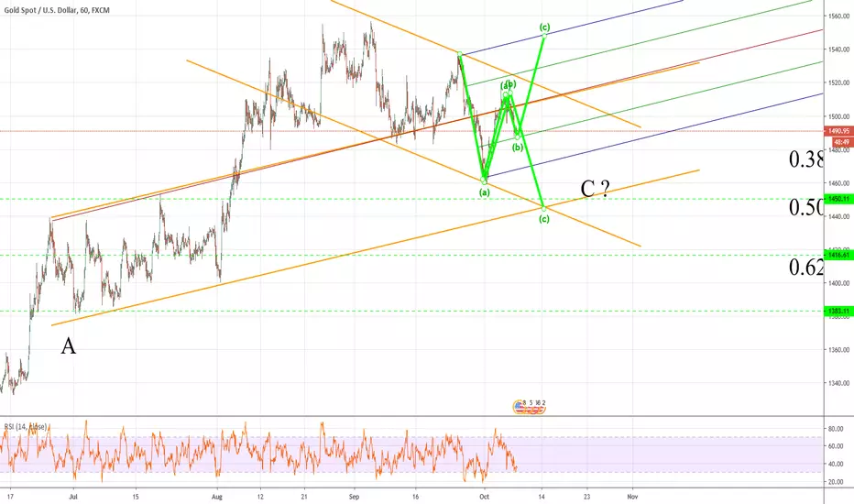Click the green price level label 1383.11
This screenshot has height=504, width=854.
[838, 312]
